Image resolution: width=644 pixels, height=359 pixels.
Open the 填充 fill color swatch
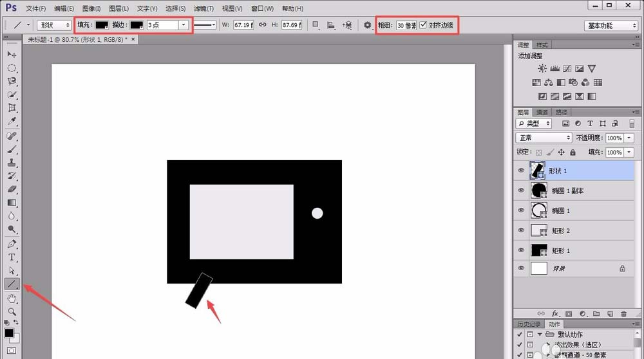102,25
